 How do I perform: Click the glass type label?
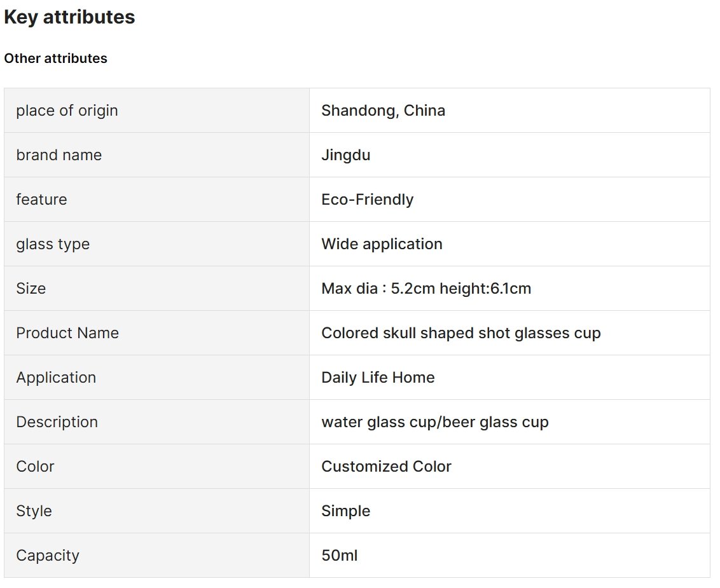(x=53, y=244)
